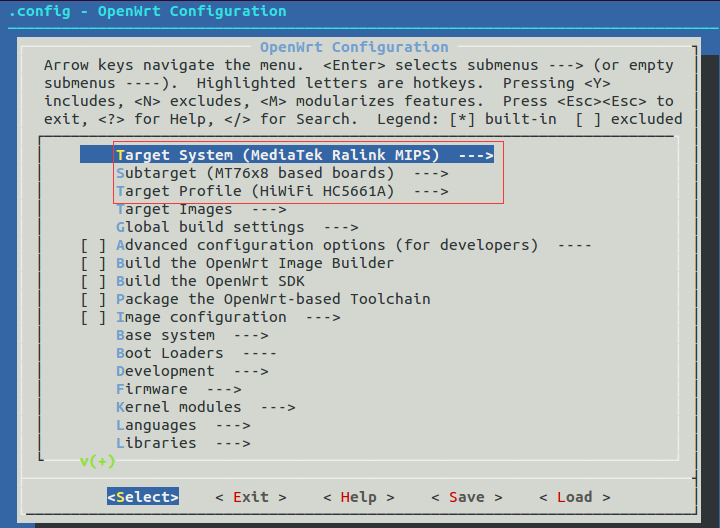Click the < Load > button
The width and height of the screenshot is (720, 528).
[574, 497]
